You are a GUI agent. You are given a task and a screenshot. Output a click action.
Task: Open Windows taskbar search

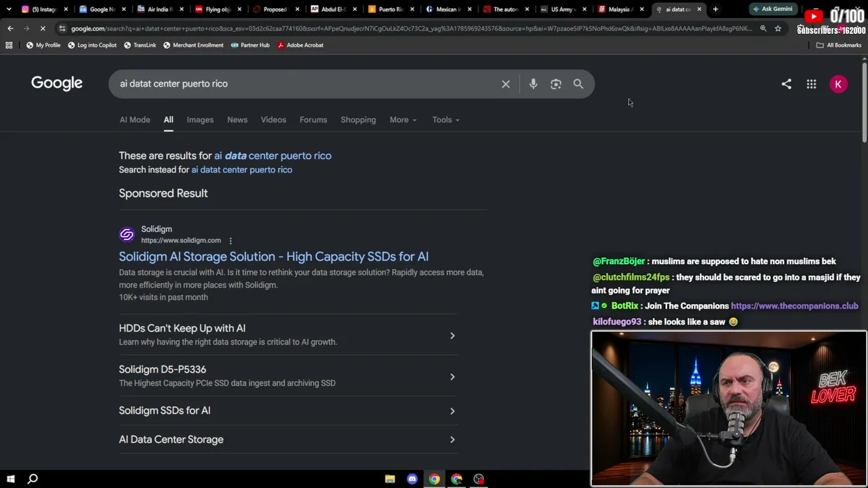pos(33,479)
